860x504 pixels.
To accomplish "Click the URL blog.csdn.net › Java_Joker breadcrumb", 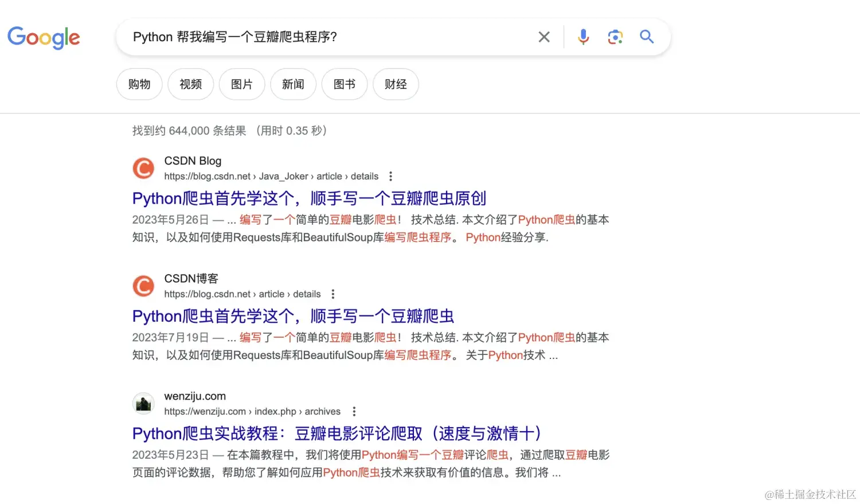I will [271, 177].
